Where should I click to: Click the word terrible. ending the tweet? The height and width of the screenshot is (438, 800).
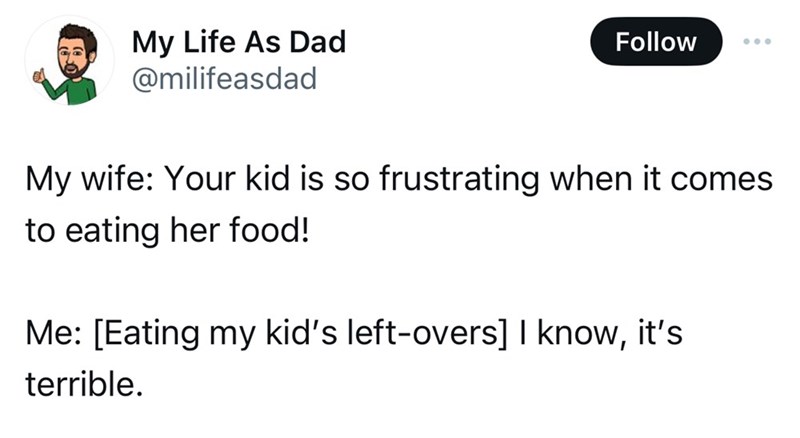[x=84, y=384]
